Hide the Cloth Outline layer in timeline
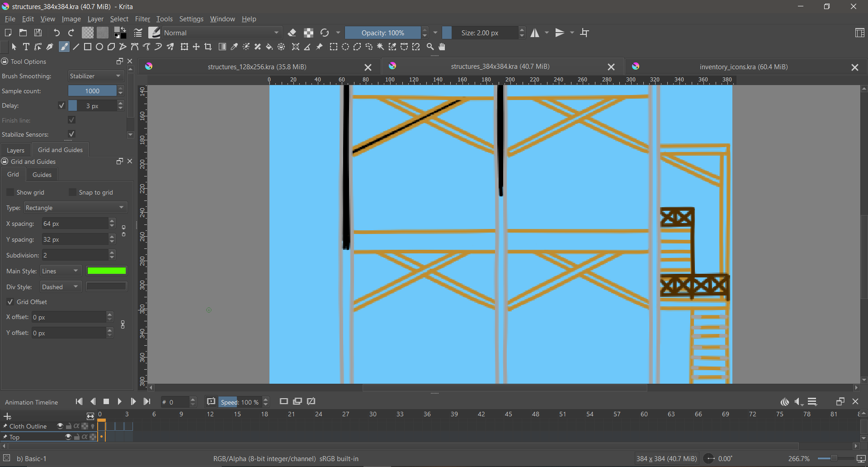The image size is (868, 467). 60,426
